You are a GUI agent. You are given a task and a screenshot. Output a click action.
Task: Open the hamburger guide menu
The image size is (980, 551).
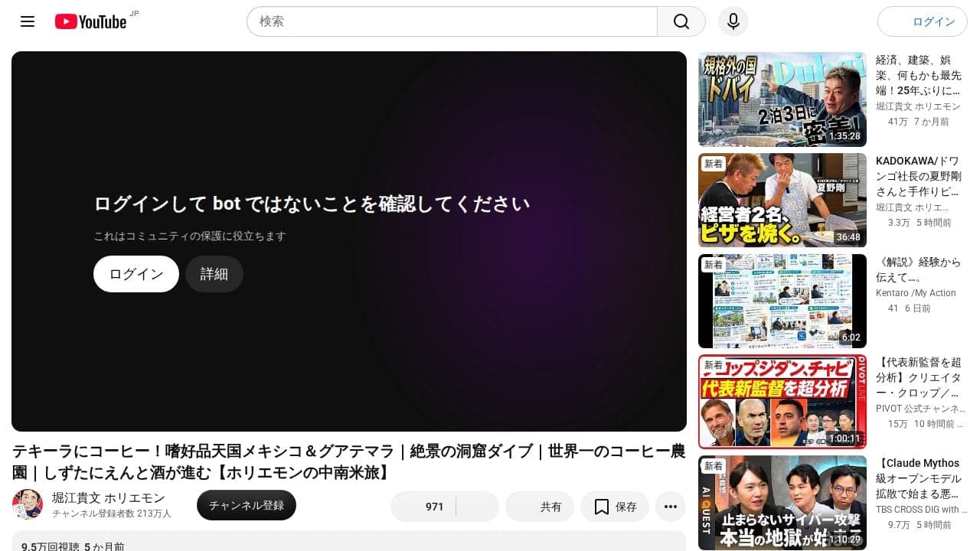[28, 21]
